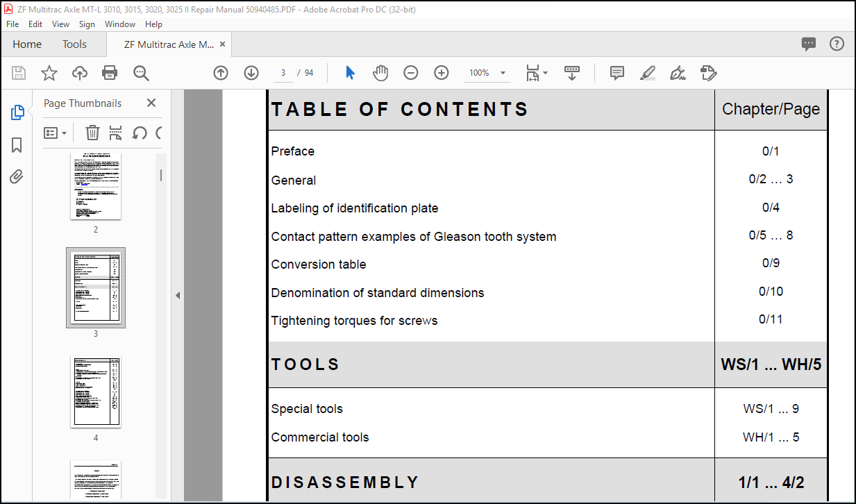Image resolution: width=856 pixels, height=504 pixels.
Task: Switch to the Home tab
Action: click(27, 44)
